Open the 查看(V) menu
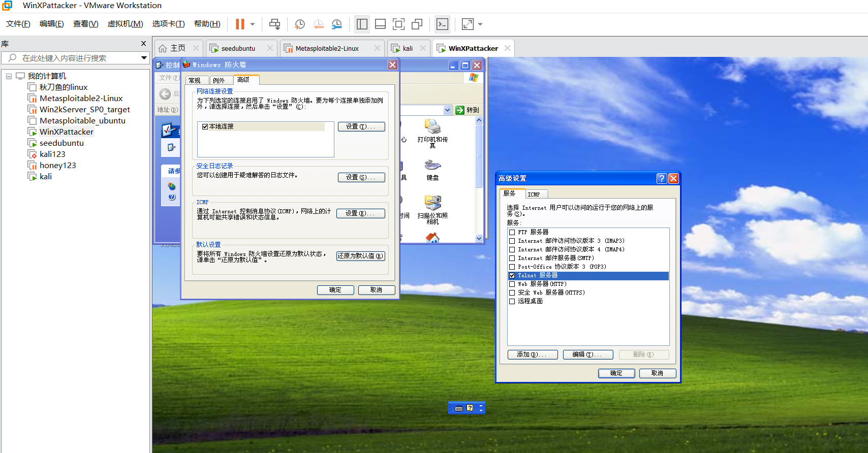The height and width of the screenshot is (453, 868). pos(85,24)
